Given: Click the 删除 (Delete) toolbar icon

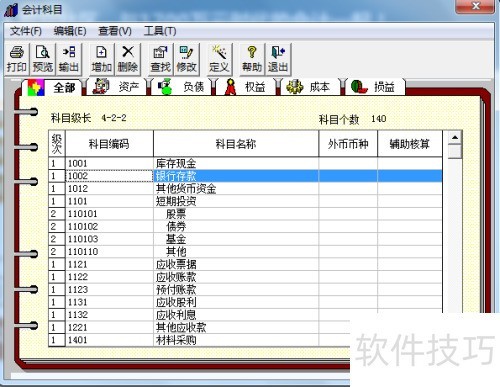Looking at the screenshot, I should (x=128, y=59).
